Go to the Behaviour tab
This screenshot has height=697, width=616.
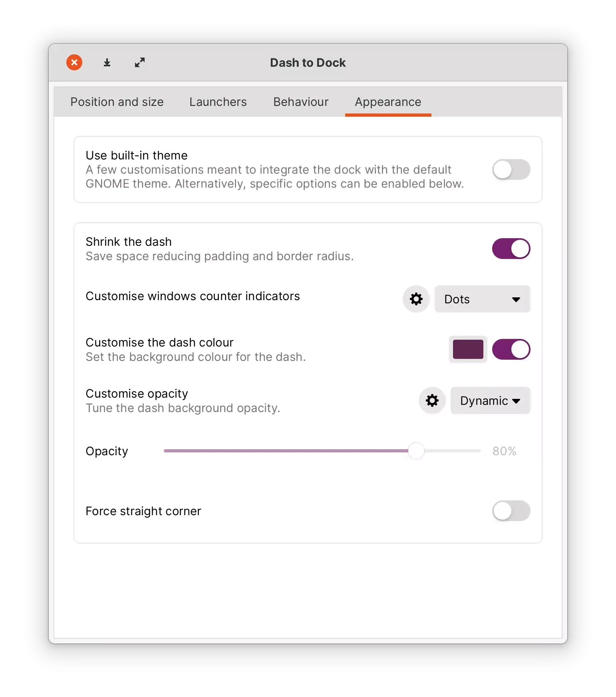click(x=301, y=102)
